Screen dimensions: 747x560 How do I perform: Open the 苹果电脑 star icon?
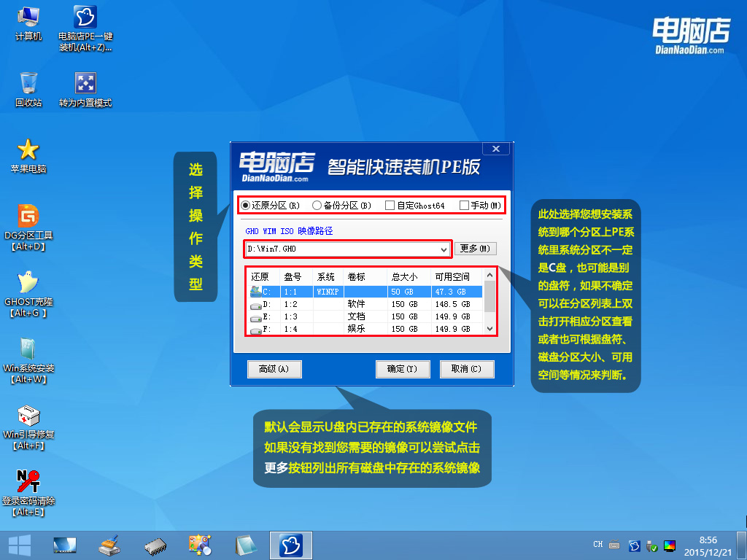pyautogui.click(x=28, y=156)
